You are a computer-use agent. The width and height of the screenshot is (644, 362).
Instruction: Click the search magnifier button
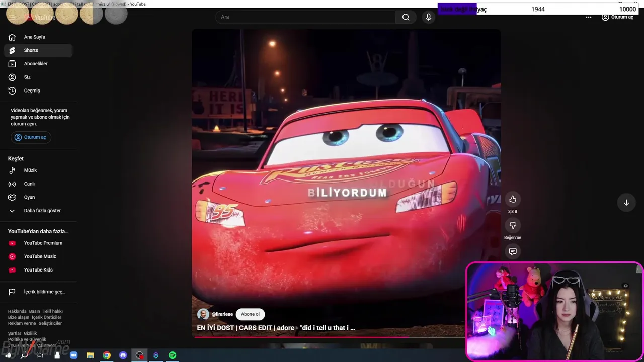click(x=406, y=17)
